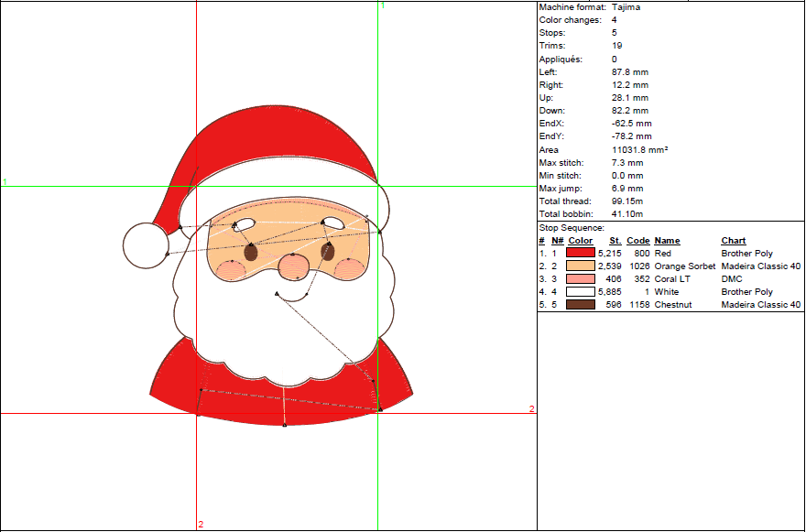Click the green guide marker 1 at top
Screen dimensions: 806x532
click(x=382, y=5)
